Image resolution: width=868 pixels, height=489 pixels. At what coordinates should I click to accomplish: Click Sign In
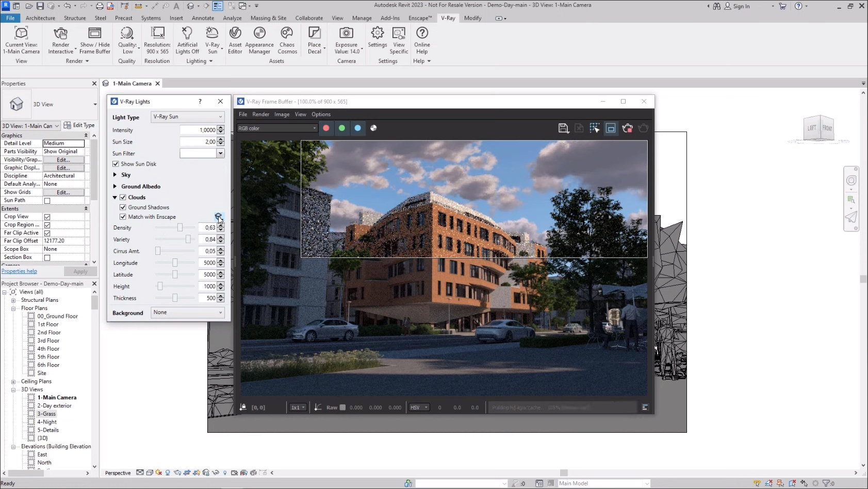click(738, 6)
